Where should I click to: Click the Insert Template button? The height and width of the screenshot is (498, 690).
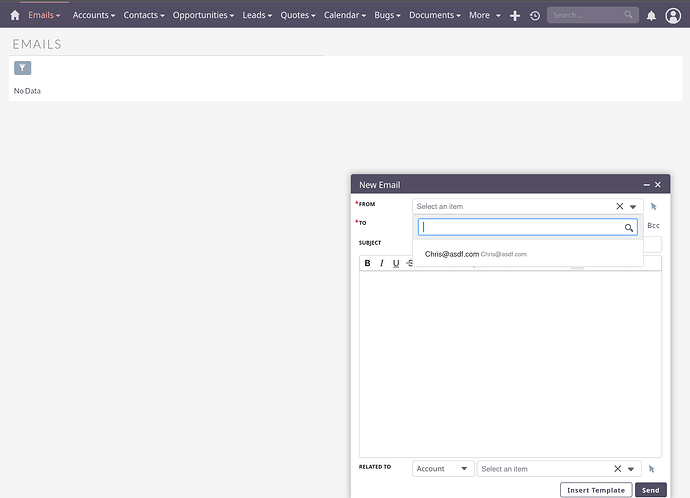point(596,490)
